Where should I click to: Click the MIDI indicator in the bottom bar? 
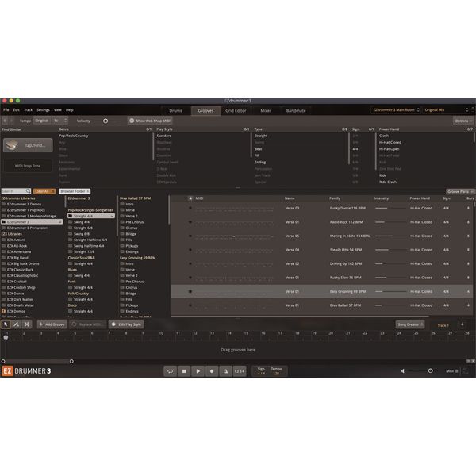pos(451,371)
